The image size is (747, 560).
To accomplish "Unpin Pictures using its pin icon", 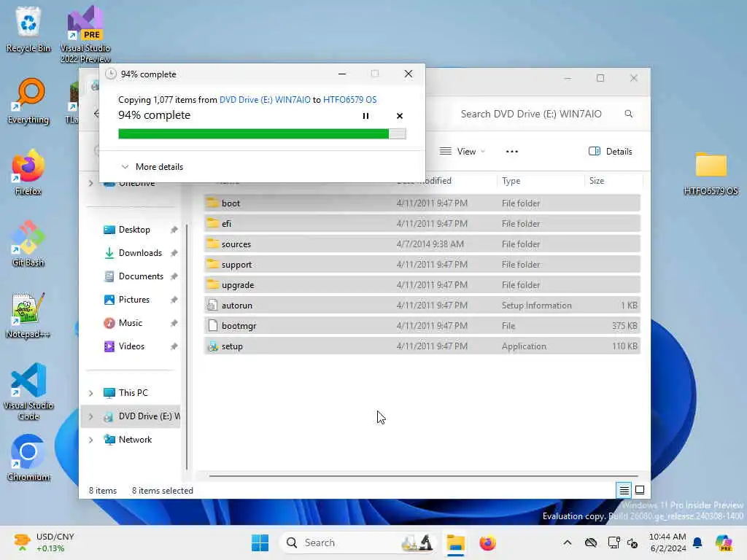I will (174, 300).
